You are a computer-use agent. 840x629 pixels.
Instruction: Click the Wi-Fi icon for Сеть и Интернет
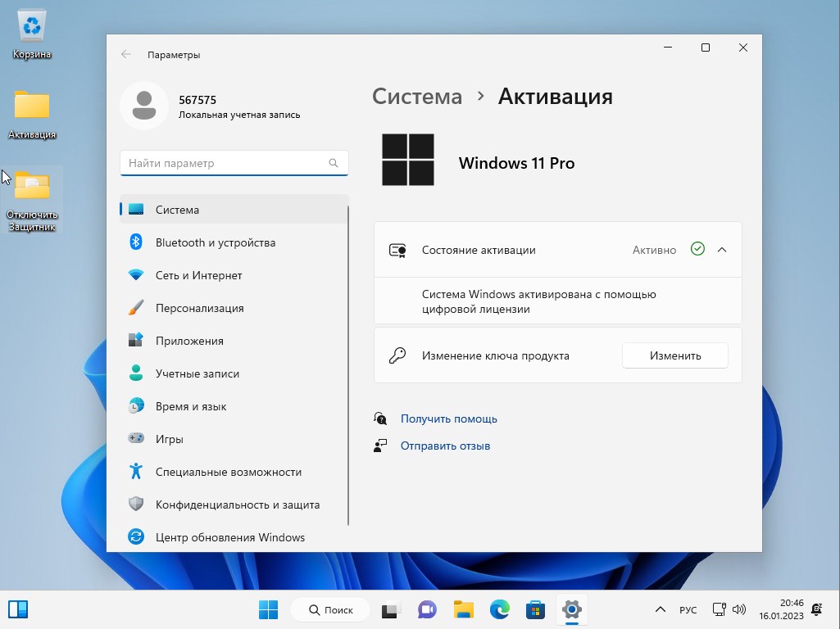[136, 274]
